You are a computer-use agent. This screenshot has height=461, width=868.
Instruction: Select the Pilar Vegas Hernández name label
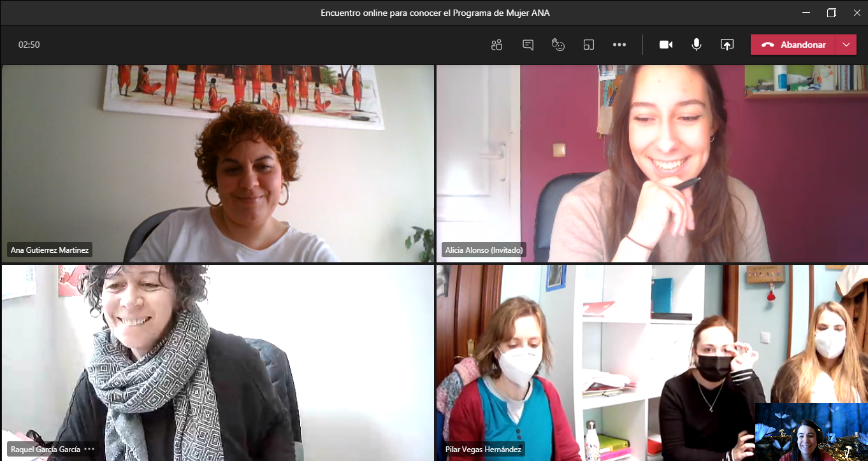tap(483, 450)
